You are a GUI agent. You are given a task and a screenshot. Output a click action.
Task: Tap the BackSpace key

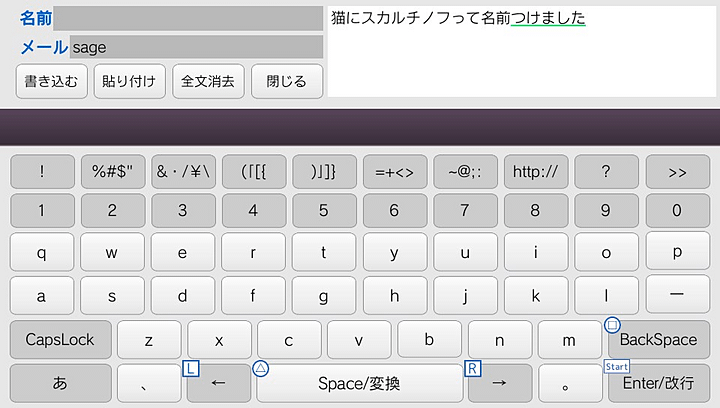click(x=657, y=340)
